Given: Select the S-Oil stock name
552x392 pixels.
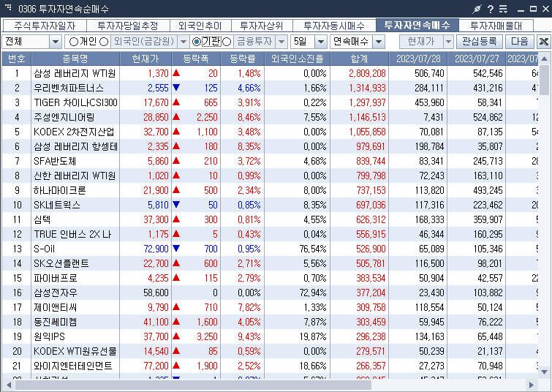Looking at the screenshot, I should pos(45,249).
